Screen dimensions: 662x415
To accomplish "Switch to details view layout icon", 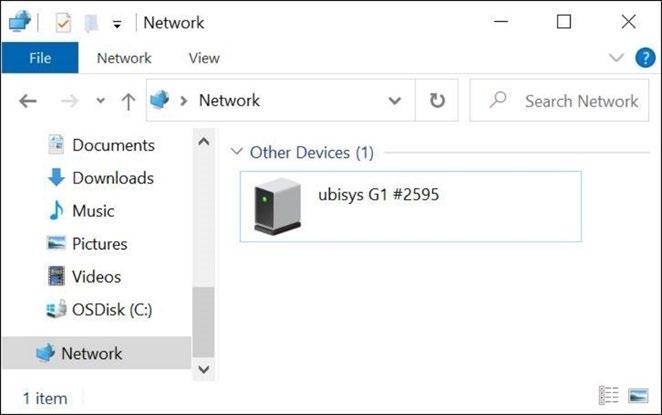I will coord(608,396).
